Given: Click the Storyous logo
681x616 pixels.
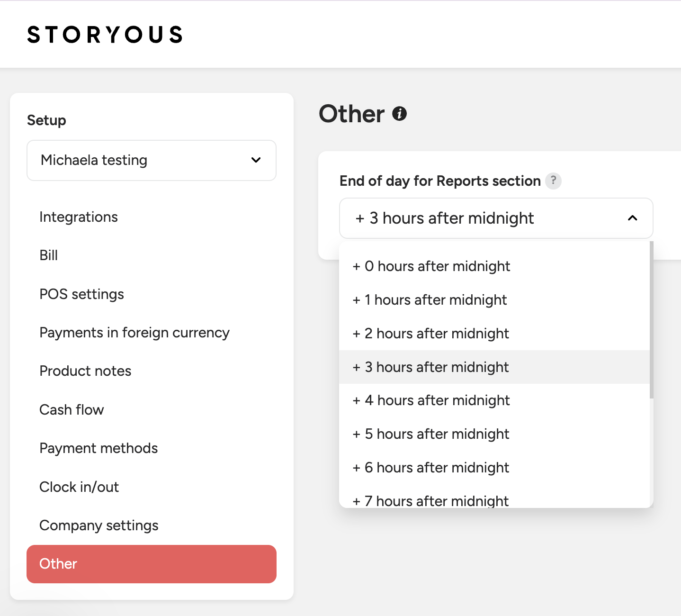Looking at the screenshot, I should click(105, 35).
